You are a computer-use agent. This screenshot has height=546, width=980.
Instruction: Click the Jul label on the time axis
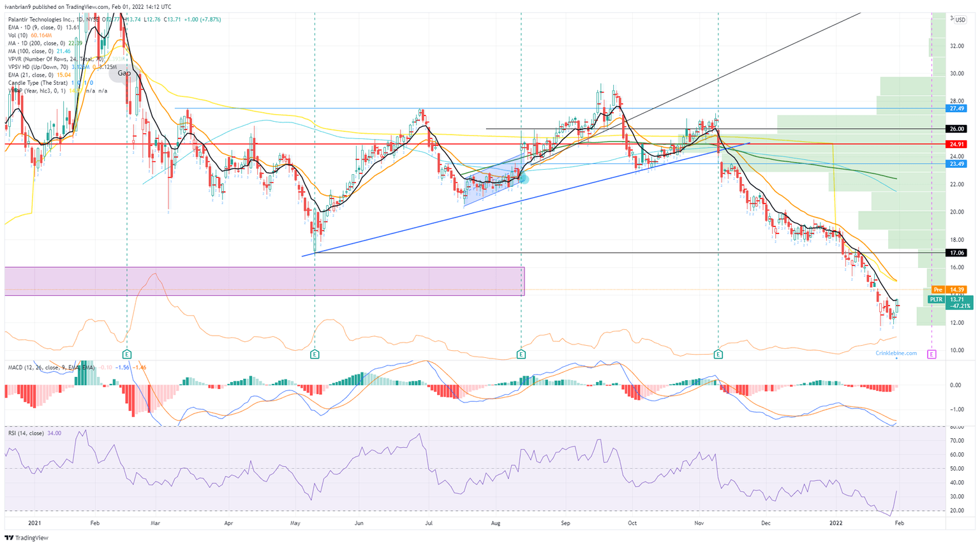(429, 523)
